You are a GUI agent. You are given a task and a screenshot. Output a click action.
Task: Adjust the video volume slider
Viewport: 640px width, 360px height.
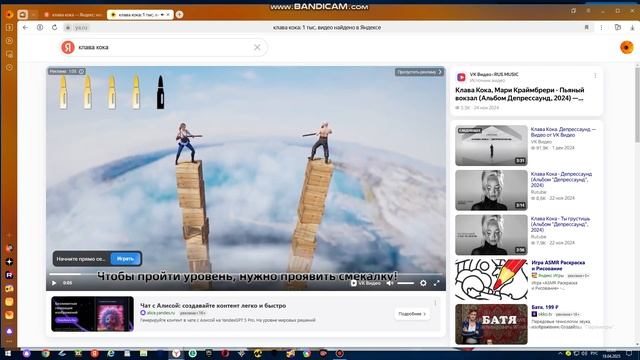pos(405,283)
